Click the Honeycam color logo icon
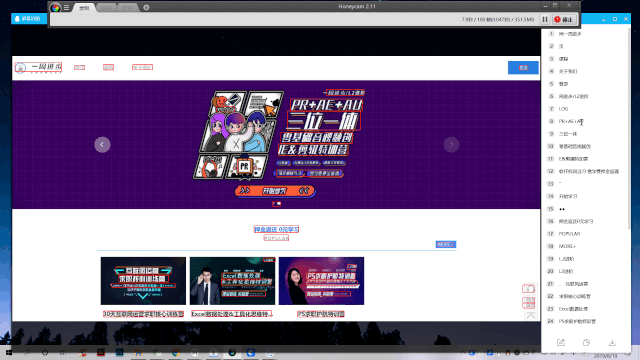The height and width of the screenshot is (360, 640). click(56, 7)
